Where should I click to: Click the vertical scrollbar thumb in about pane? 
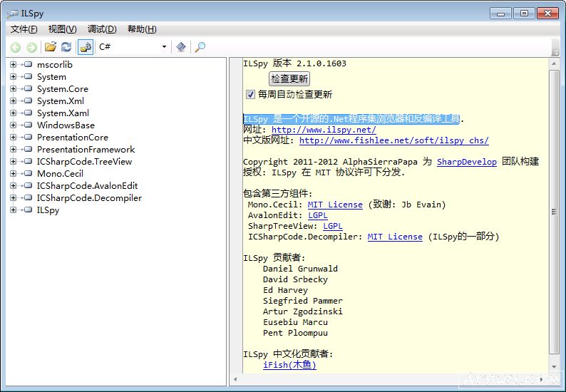click(554, 212)
